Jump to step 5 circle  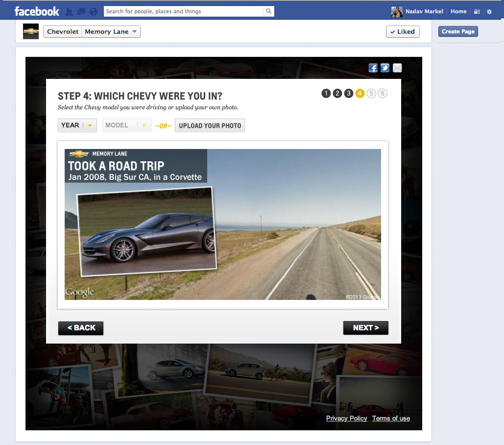click(371, 93)
